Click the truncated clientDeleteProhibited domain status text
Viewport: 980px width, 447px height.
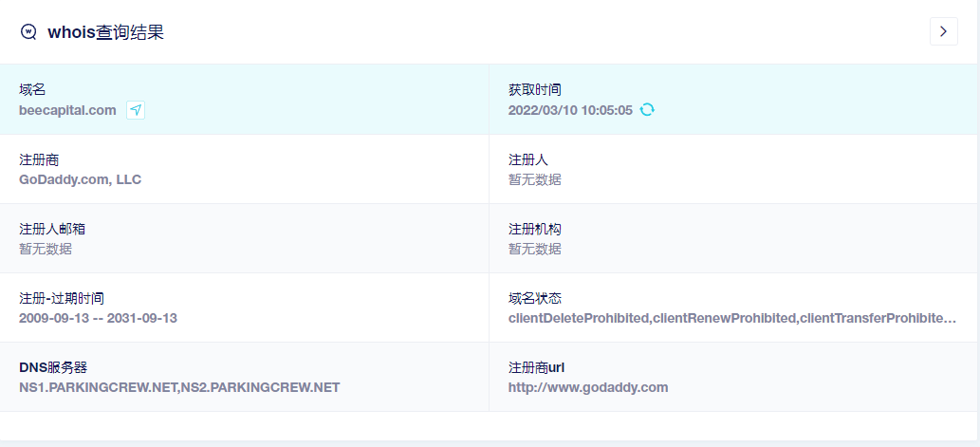731,318
